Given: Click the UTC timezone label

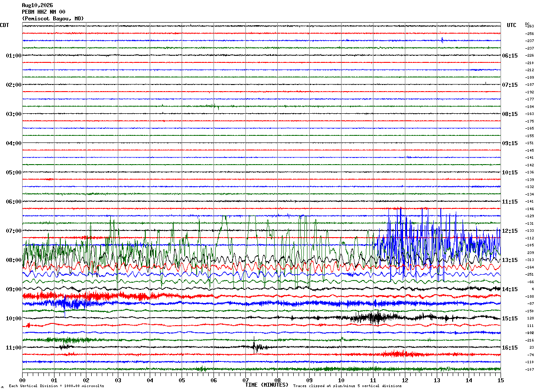Looking at the screenshot, I should click(512, 25).
